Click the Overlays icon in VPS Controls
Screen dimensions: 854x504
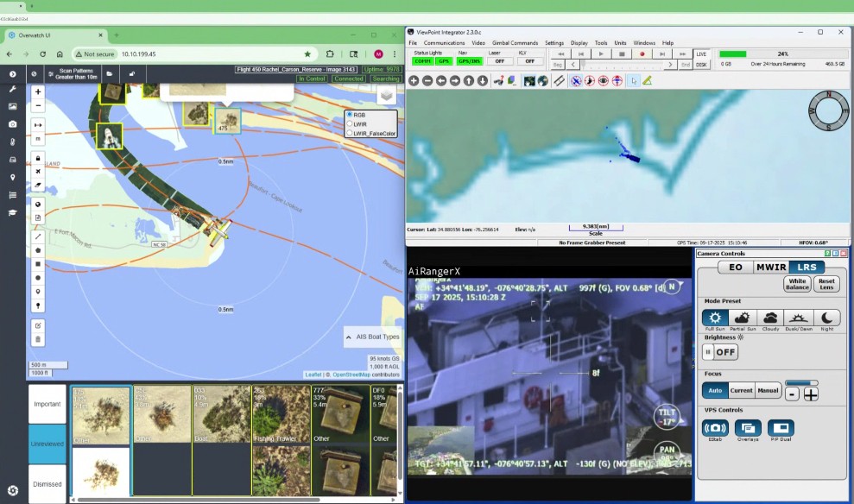[x=749, y=428]
